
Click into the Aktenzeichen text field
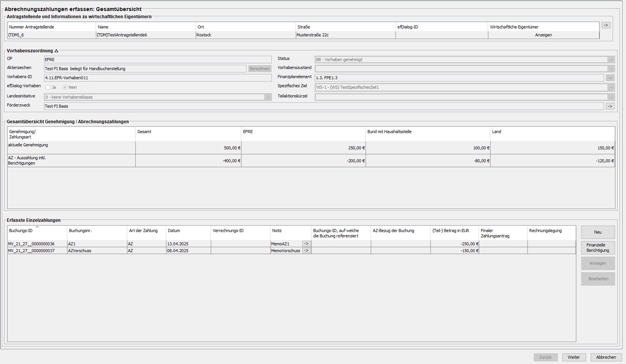click(145, 69)
